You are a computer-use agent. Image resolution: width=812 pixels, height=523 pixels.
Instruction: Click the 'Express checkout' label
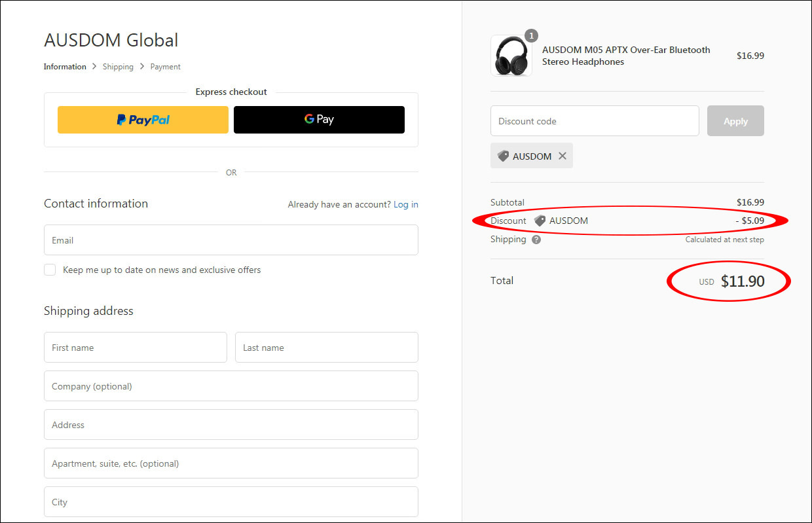pos(231,92)
